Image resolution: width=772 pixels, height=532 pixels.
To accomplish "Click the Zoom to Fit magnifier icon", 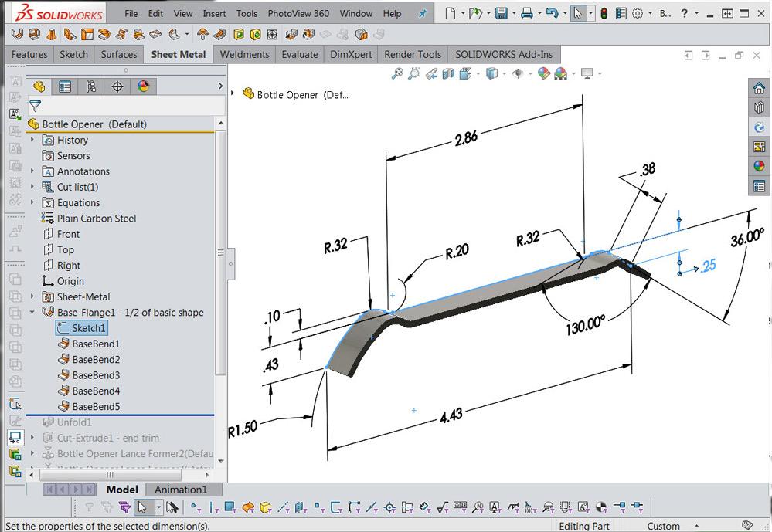I will click(x=397, y=73).
